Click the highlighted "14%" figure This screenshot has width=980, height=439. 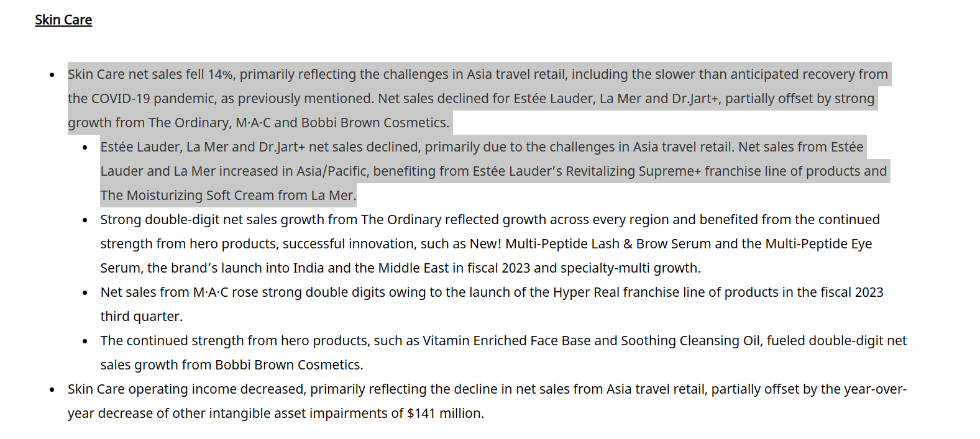[221, 75]
